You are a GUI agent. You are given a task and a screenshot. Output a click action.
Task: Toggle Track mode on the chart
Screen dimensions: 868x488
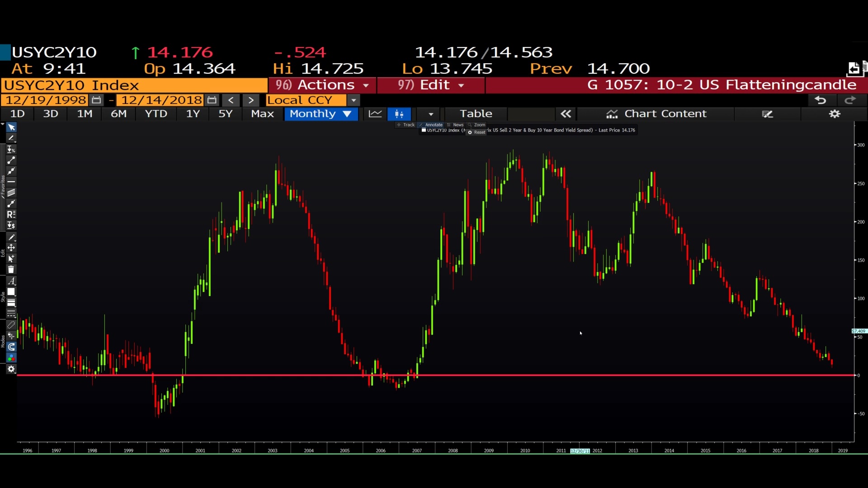tap(406, 125)
